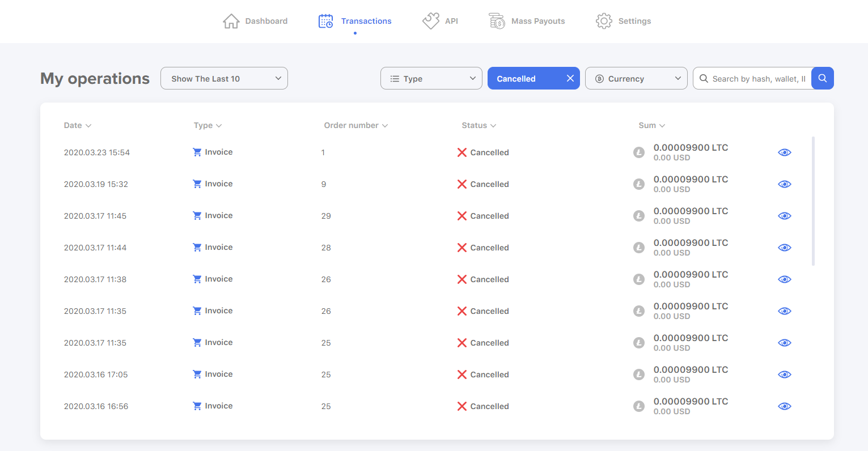Sort by Sum column header
The height and width of the screenshot is (451, 868).
point(652,125)
